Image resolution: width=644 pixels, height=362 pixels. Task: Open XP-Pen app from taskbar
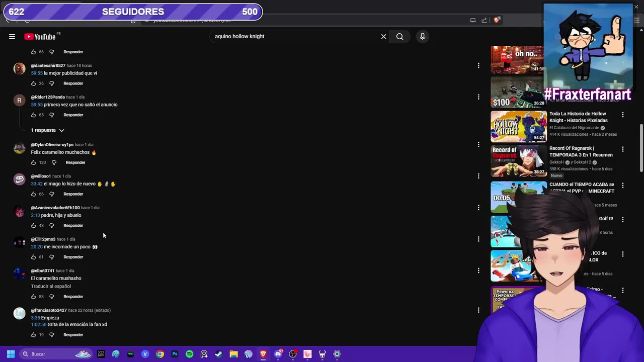(101, 354)
